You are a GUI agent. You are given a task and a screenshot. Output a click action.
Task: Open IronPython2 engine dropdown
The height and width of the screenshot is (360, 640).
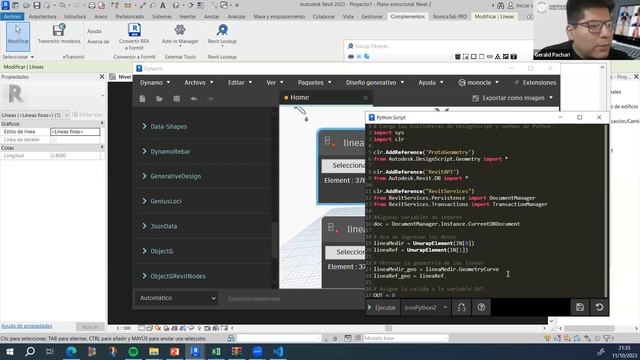[426, 307]
